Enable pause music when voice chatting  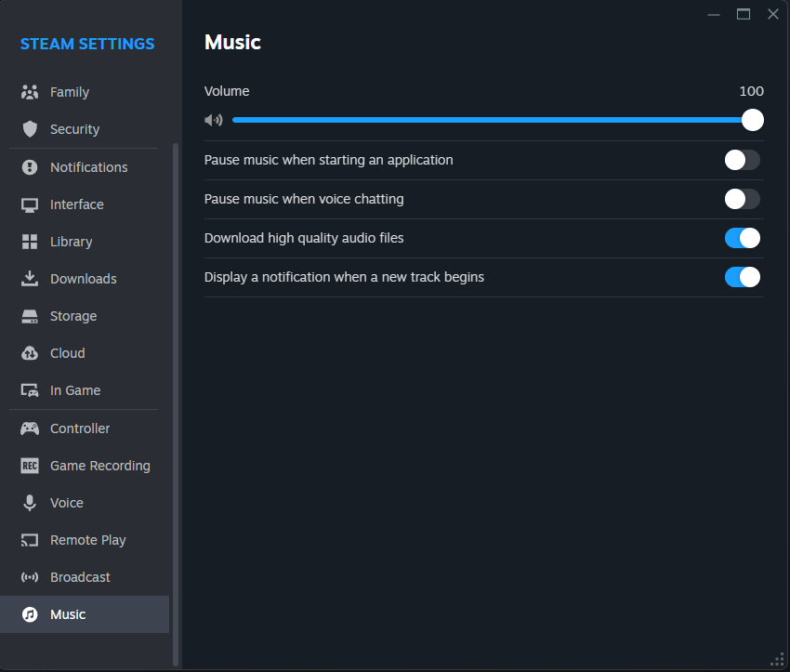pyautogui.click(x=743, y=199)
